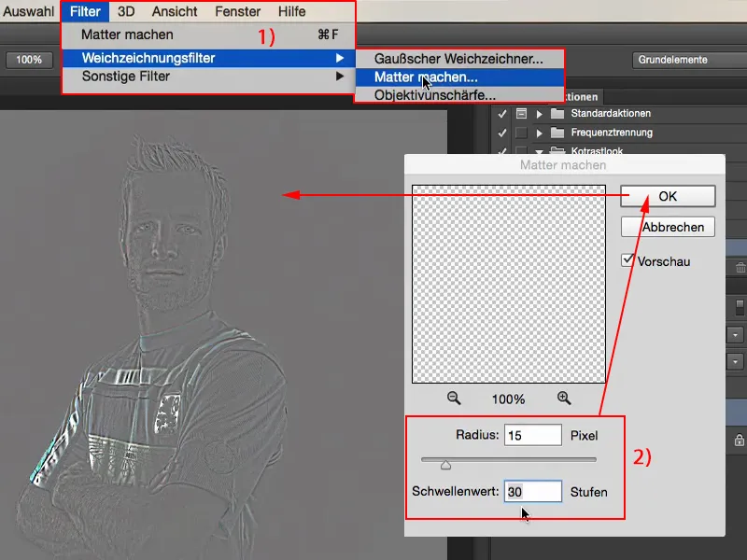Zoom in the dialog preview
747x560 pixels.
[x=564, y=399]
